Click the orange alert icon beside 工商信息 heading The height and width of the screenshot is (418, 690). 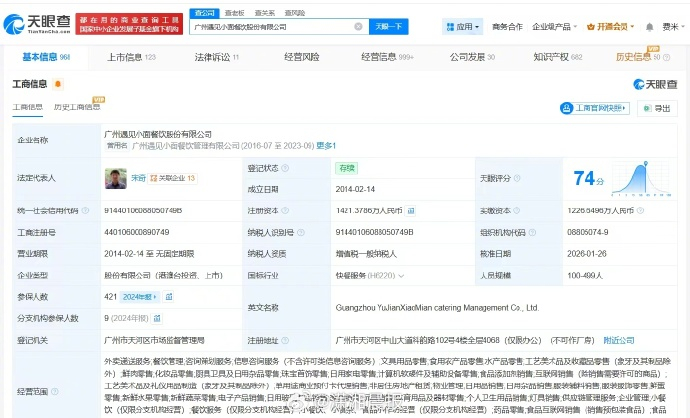click(58, 84)
